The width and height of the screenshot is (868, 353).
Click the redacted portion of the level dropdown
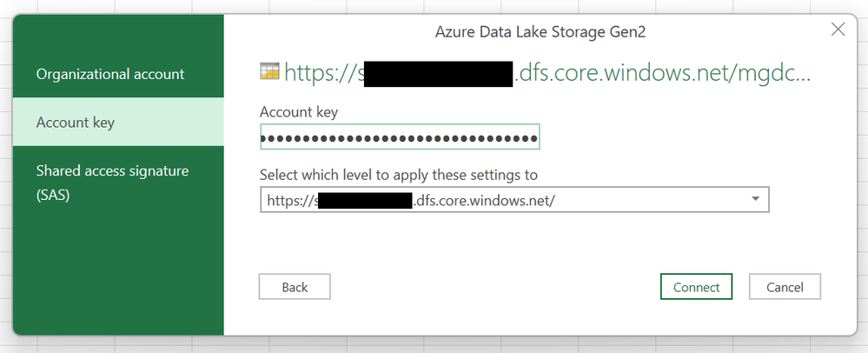click(x=364, y=202)
